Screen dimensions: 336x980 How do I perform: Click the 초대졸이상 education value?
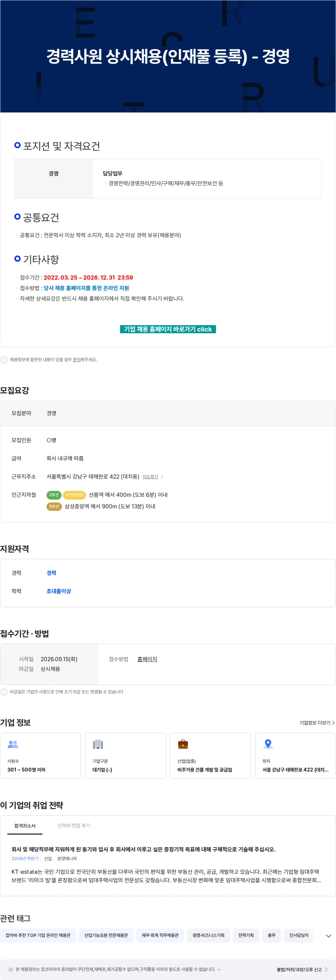pyautogui.click(x=58, y=591)
